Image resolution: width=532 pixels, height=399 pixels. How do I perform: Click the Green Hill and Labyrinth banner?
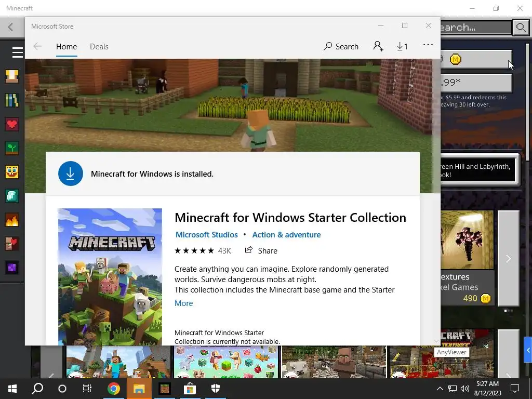(x=478, y=170)
